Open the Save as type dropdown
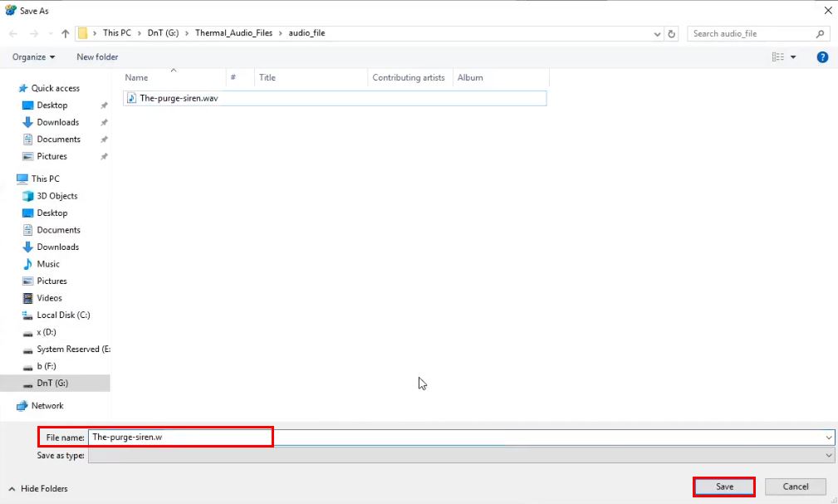 point(461,455)
